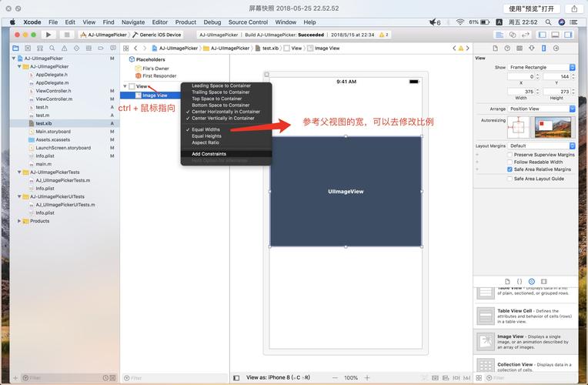The height and width of the screenshot is (385, 588).
Task: Select the Standard editor button
Action: tap(499, 35)
